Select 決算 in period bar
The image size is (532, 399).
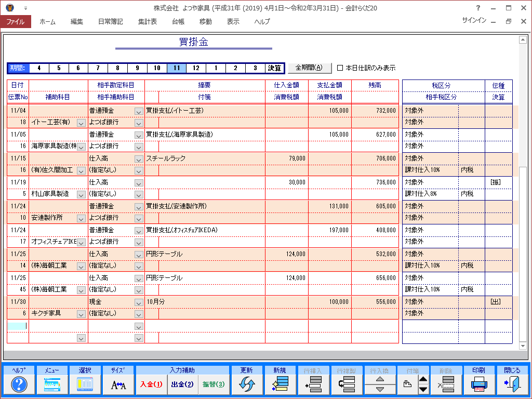[x=274, y=68]
